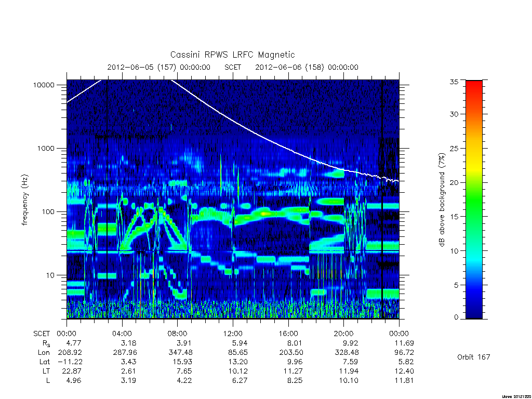This screenshot has width=532, height=399.
Task: Click the 1000 frequency tick label
Action: click(x=46, y=148)
